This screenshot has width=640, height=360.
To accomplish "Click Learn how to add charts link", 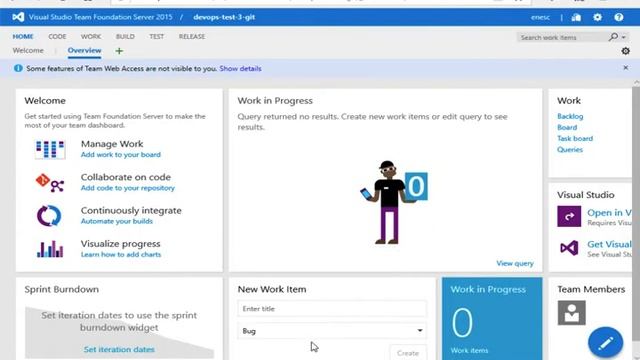I will (121, 254).
